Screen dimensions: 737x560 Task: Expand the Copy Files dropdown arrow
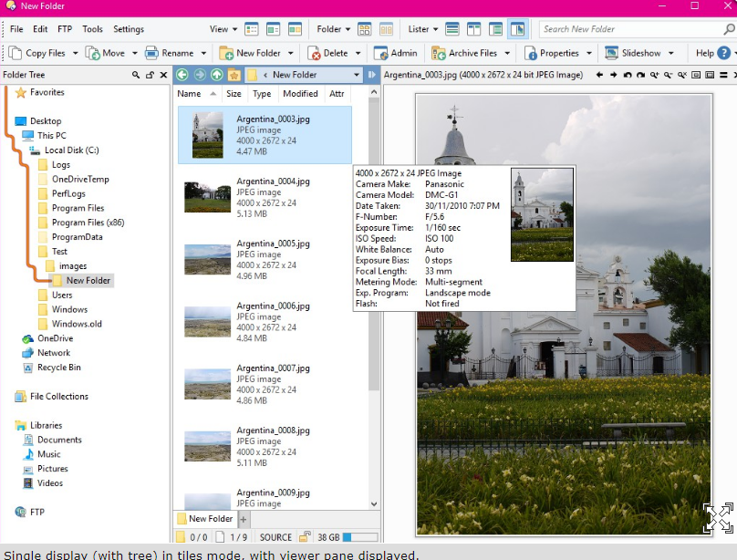(x=74, y=53)
